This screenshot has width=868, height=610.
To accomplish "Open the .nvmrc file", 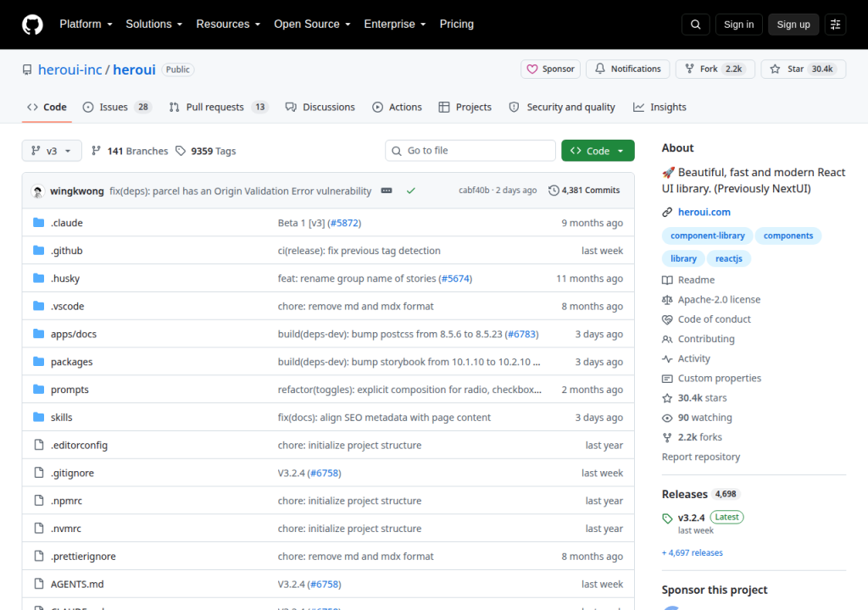I will (x=66, y=529).
